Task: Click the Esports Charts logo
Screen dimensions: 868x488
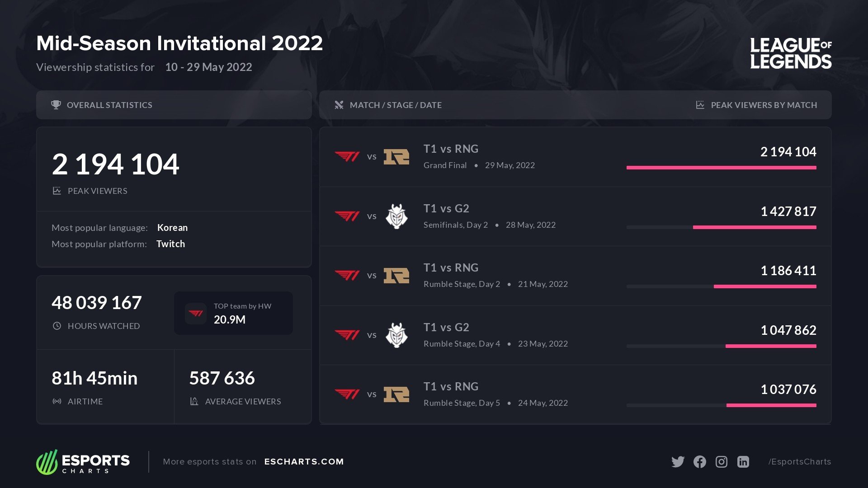Action: point(83,462)
